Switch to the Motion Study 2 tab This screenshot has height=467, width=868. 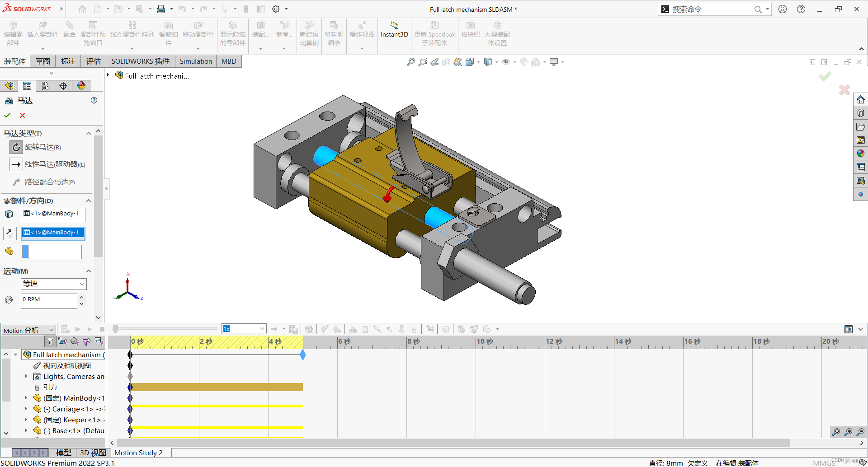coord(139,453)
